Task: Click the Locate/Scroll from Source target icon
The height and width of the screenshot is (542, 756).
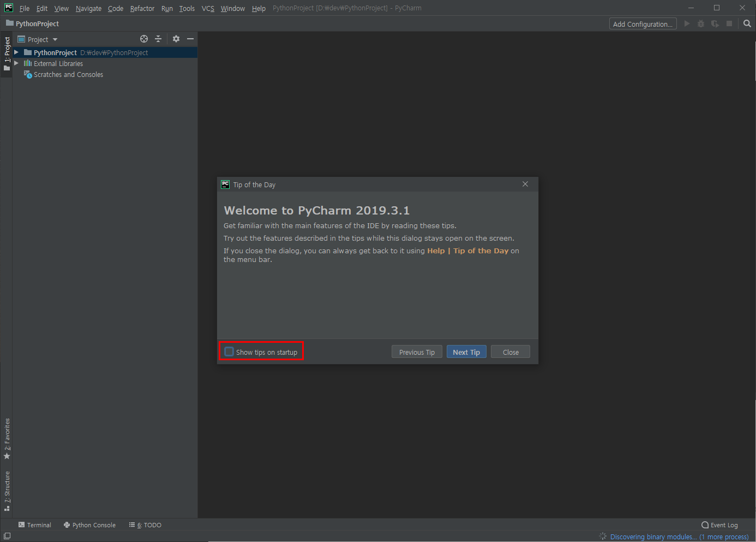Action: tap(144, 39)
